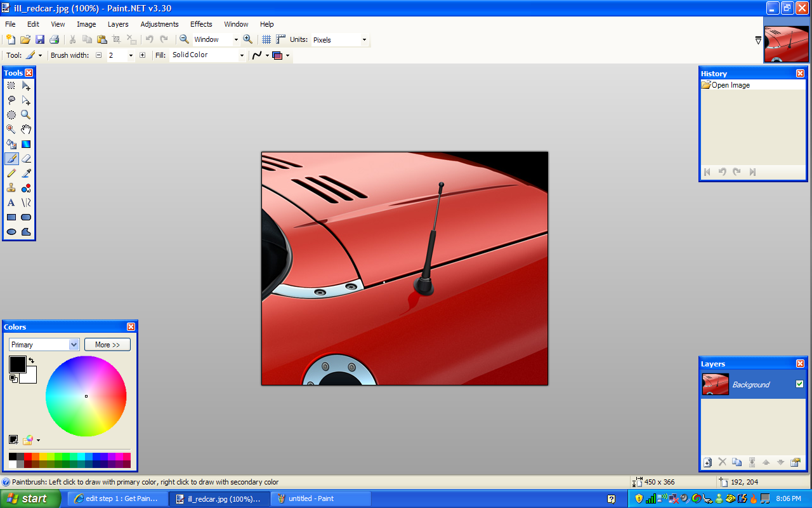
Task: Switch to untitled - Paint in taskbar
Action: click(320, 498)
